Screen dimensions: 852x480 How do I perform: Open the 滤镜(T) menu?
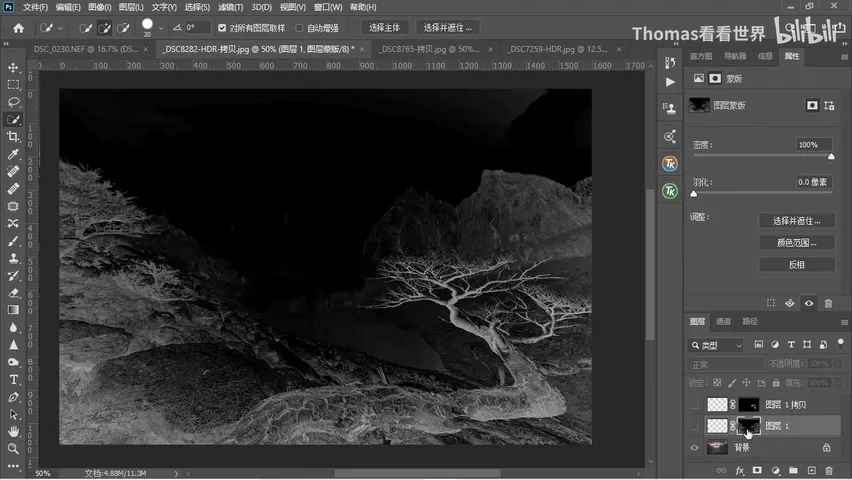point(230,7)
